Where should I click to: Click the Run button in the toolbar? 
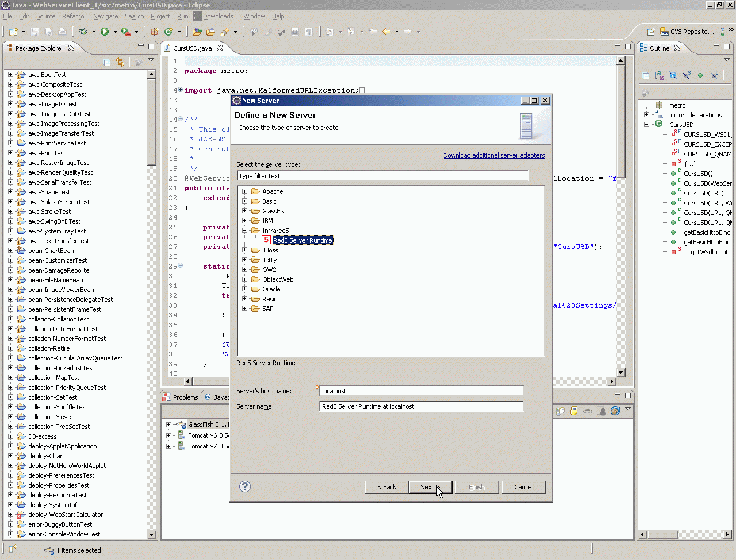tap(105, 32)
